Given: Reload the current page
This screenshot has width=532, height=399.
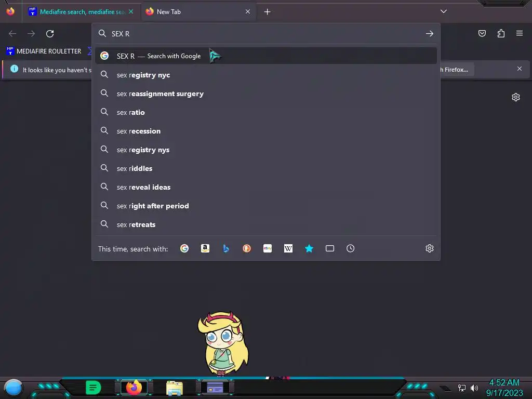Looking at the screenshot, I should coord(50,34).
